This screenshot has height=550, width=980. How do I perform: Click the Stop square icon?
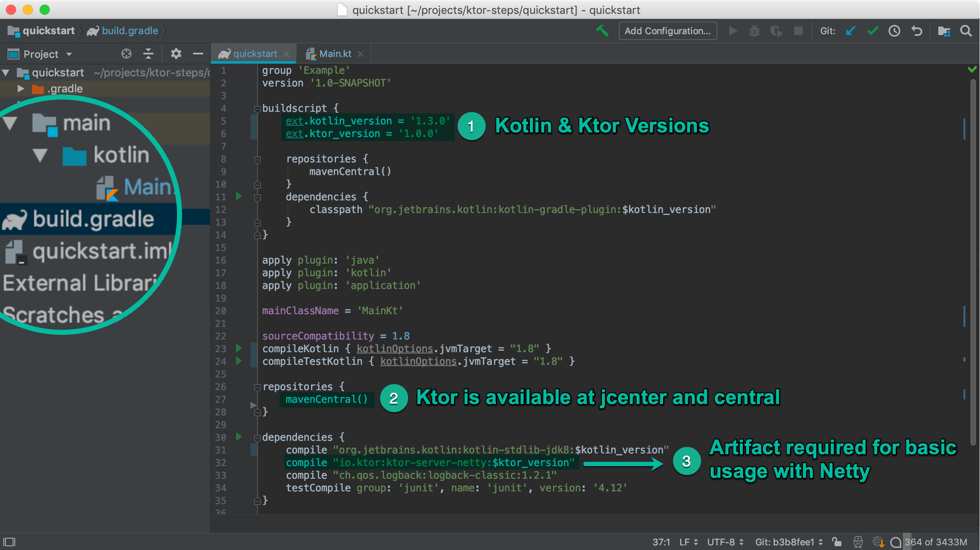[x=798, y=31]
